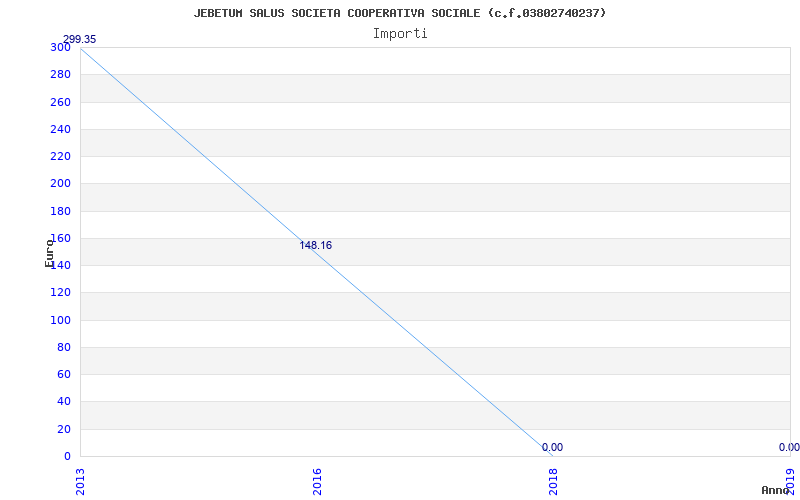The height and width of the screenshot is (500, 800).
Task: Click the 20 y-axis tick label
Action: click(64, 429)
